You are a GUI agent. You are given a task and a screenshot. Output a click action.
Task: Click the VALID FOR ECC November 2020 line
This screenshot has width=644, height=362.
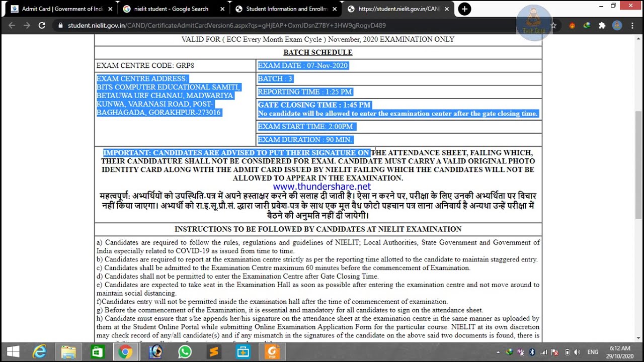coord(318,39)
